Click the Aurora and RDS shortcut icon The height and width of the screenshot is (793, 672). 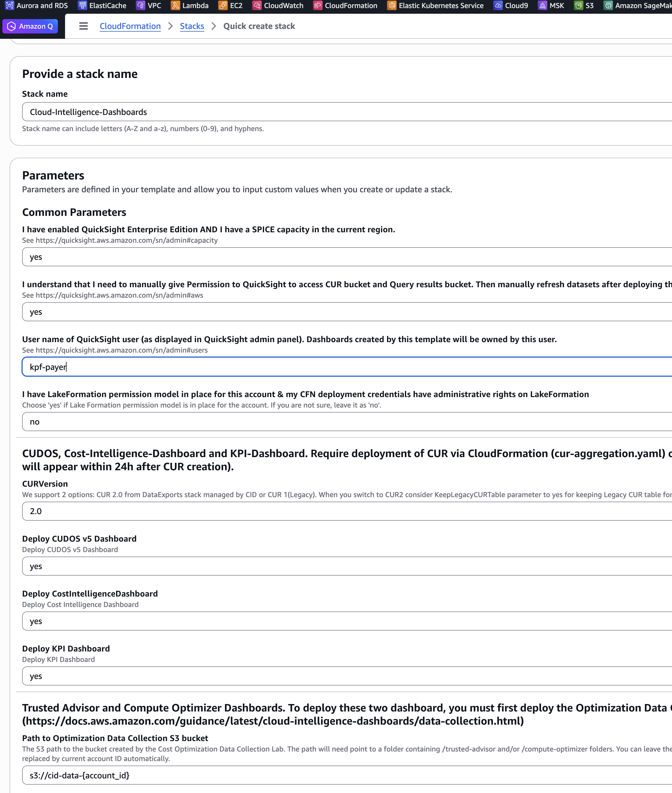point(10,5)
